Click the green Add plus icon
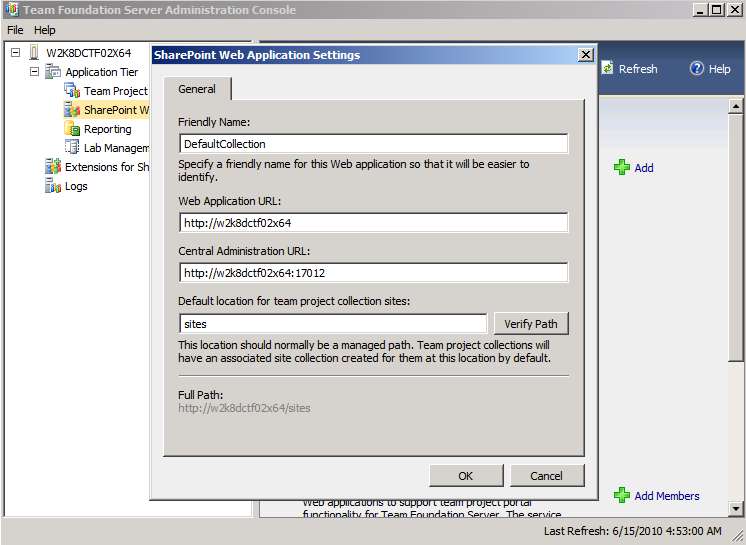The width and height of the screenshot is (746, 545). pos(622,167)
